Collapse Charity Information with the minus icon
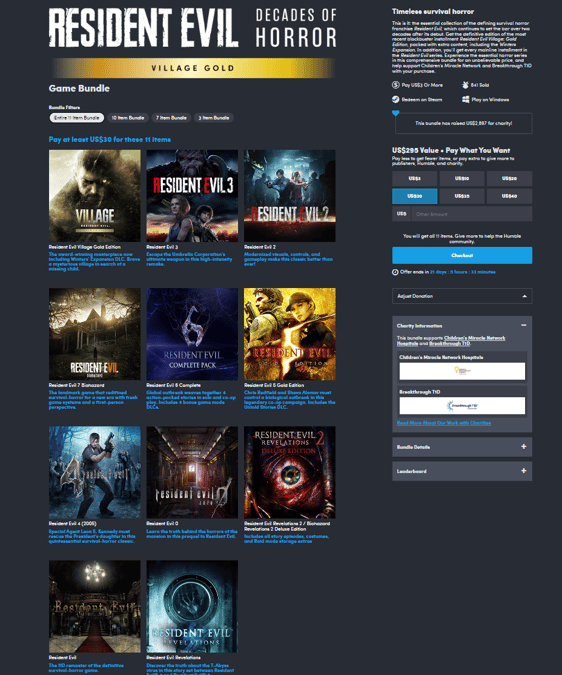Viewport: 562px width, 675px height. pos(524,325)
